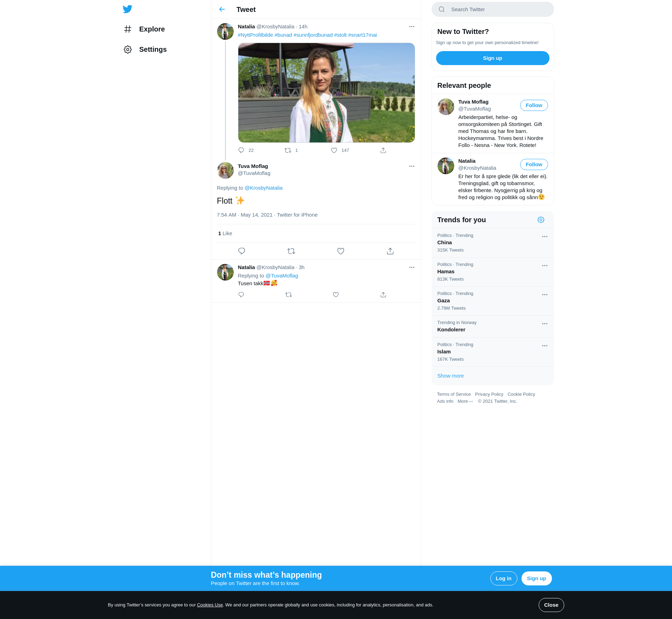
Task: Reply to the tweet with 22 replies
Action: (241, 150)
